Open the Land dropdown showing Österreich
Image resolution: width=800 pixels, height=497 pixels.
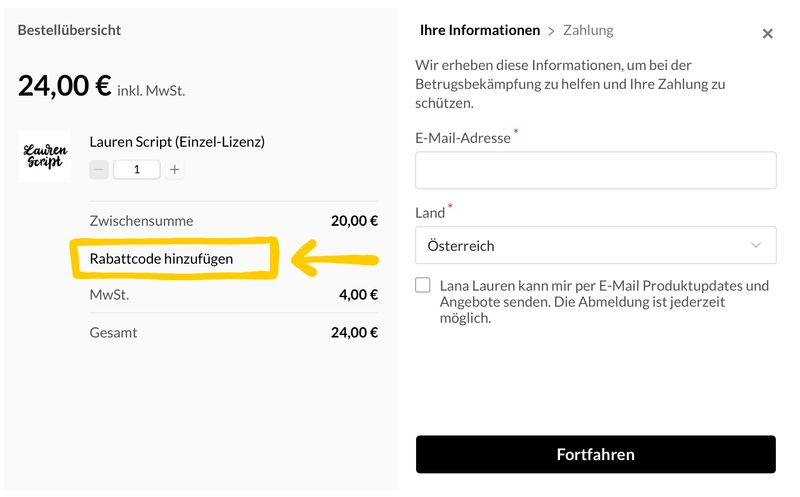(x=595, y=245)
